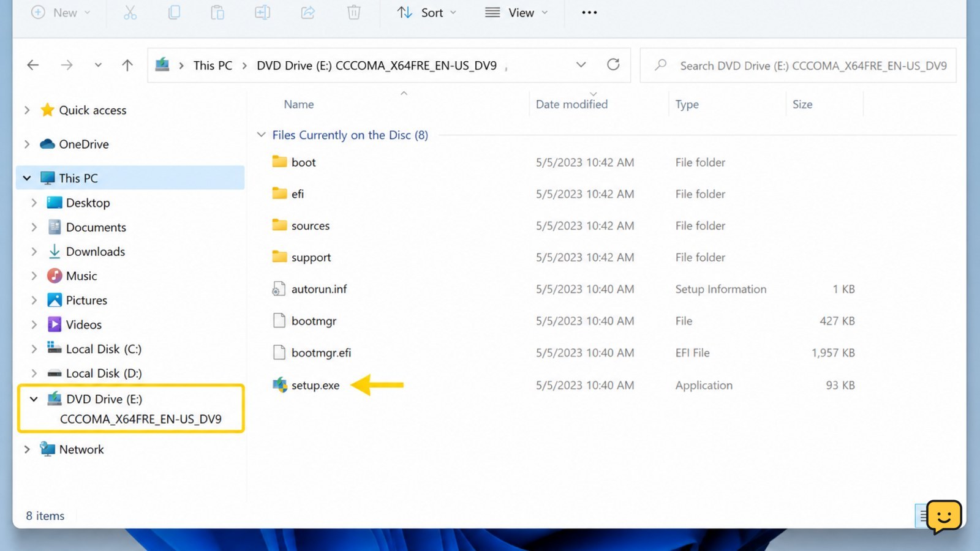Sort by the Type column header
980x551 pixels.
(687, 104)
